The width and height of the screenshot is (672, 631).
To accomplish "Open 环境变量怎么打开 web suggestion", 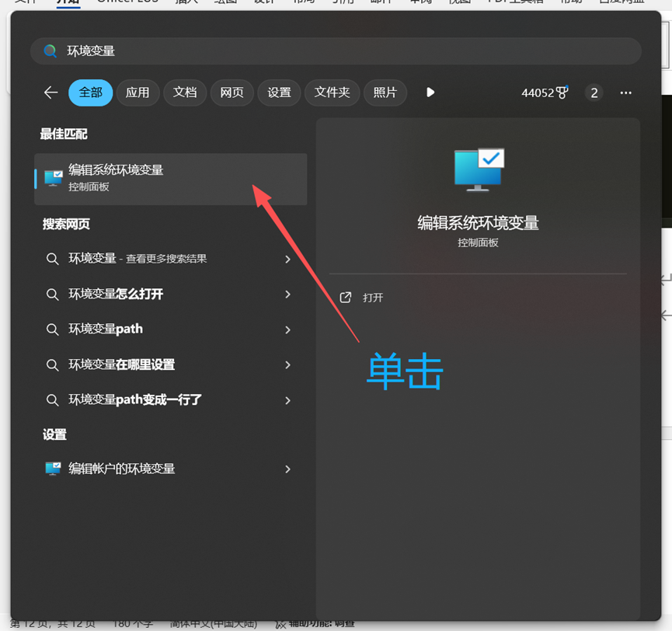I will pos(171,294).
